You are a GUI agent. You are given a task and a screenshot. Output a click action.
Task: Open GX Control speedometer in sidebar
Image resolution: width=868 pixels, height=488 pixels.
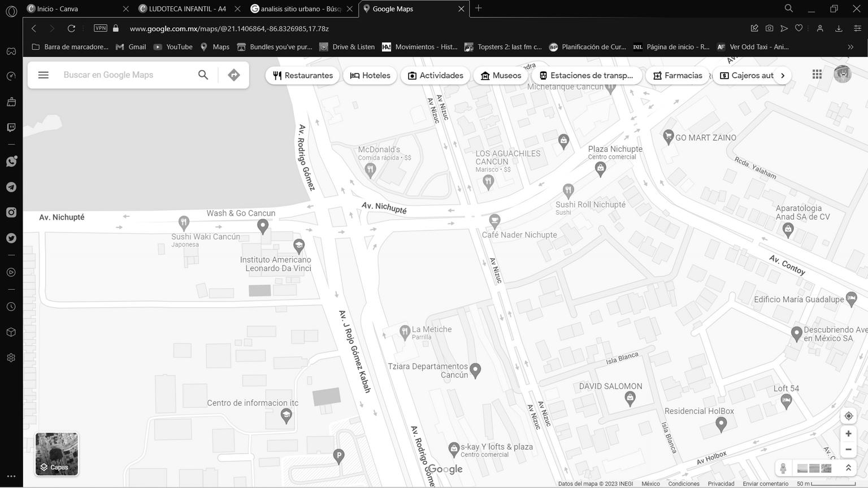point(11,76)
